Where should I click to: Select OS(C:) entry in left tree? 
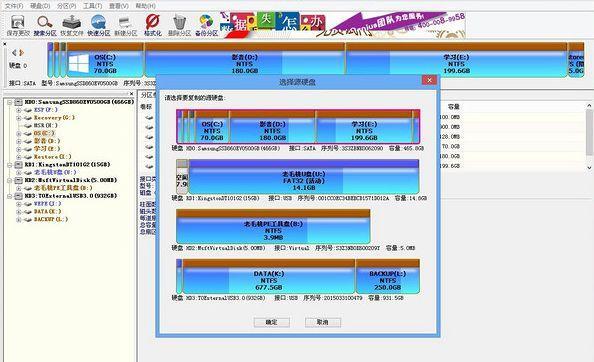pyautogui.click(x=44, y=134)
